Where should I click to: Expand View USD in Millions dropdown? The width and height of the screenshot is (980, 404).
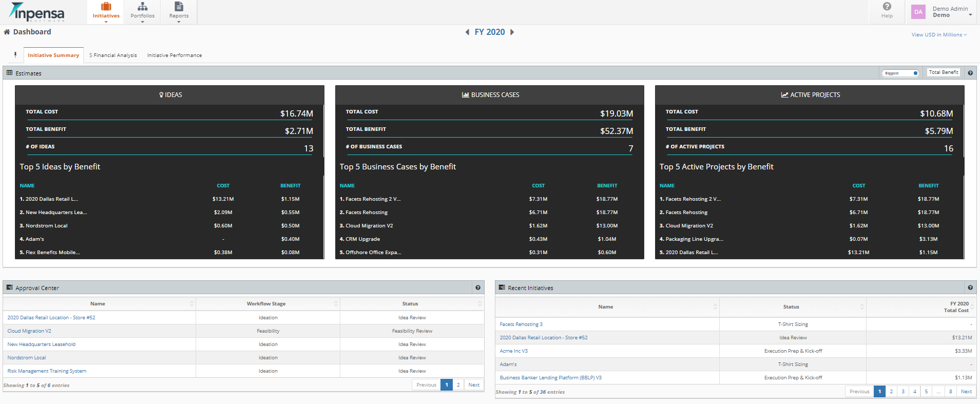click(939, 35)
